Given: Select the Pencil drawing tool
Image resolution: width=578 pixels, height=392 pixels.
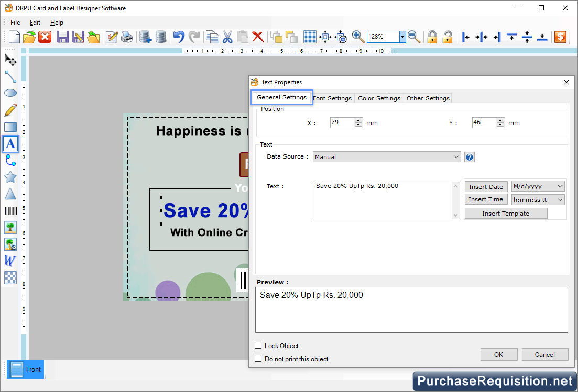Looking at the screenshot, I should (x=10, y=110).
